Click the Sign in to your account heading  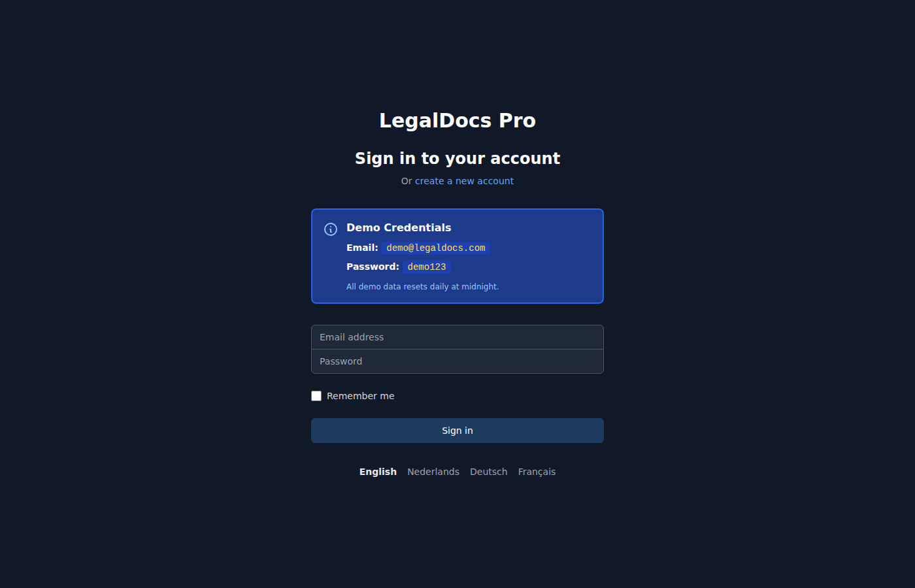(457, 157)
